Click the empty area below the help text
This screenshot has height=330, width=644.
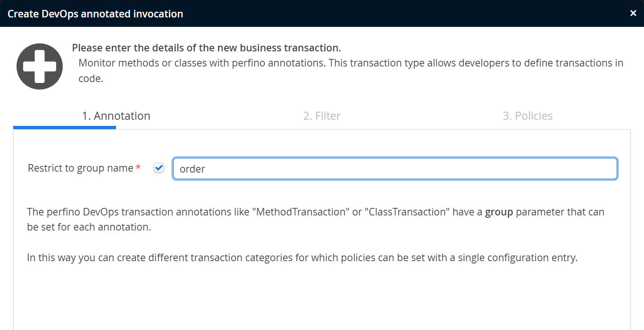coord(321,297)
